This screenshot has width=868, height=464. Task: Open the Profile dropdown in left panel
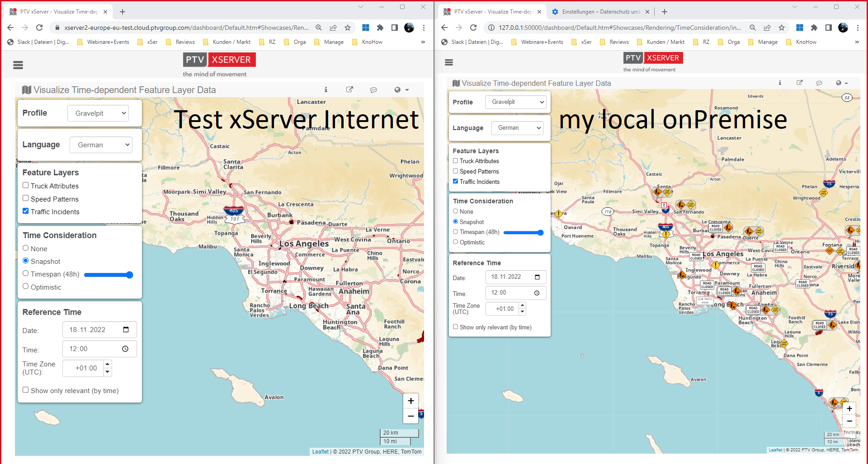point(98,113)
